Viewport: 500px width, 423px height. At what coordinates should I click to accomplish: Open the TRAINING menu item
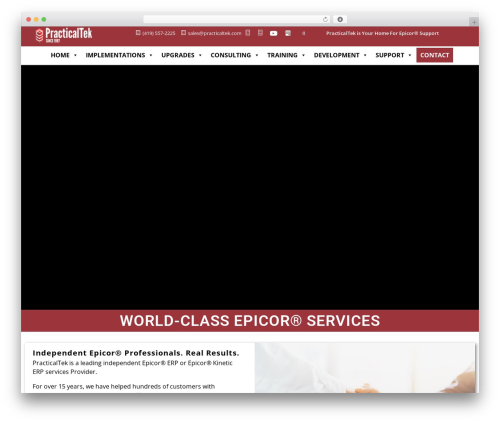tap(282, 55)
